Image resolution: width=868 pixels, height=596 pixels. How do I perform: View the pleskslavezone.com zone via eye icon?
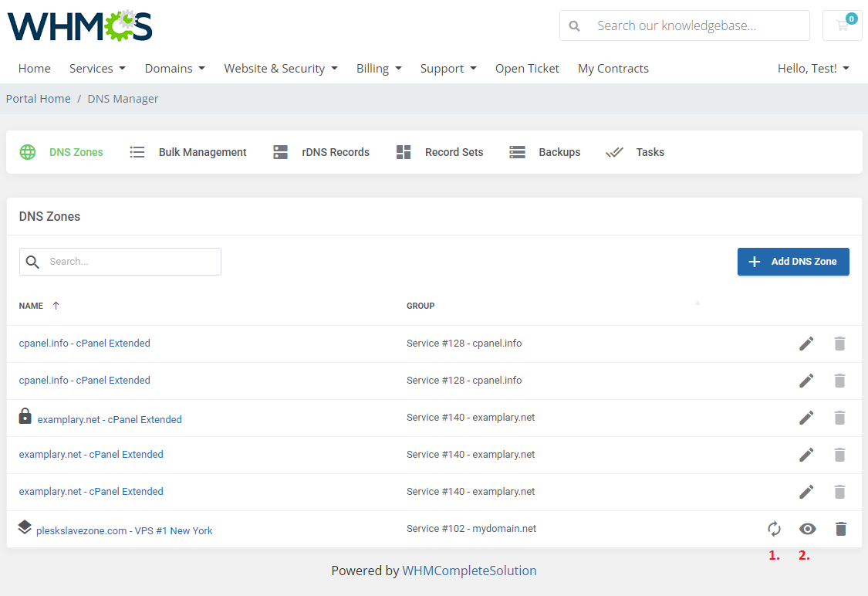pos(808,529)
